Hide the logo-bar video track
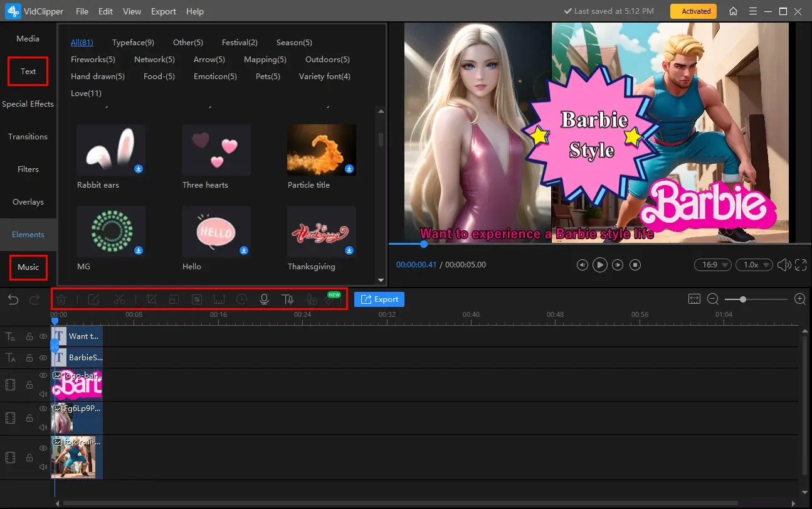 click(x=43, y=375)
